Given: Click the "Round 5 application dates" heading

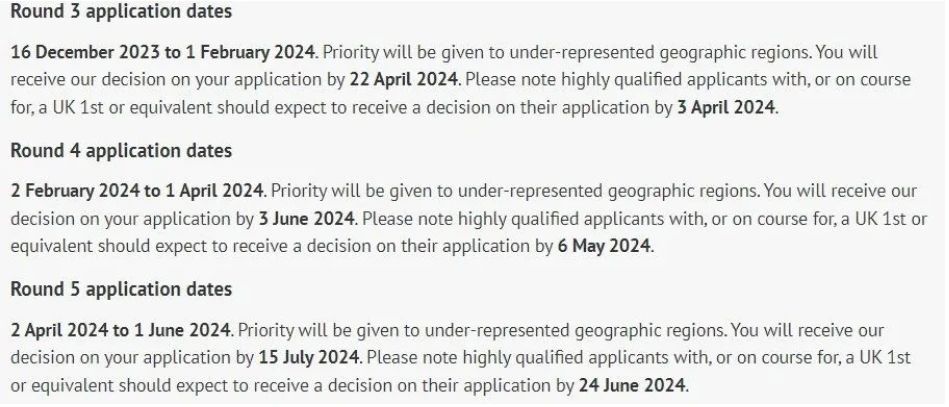Looking at the screenshot, I should 121,289.
